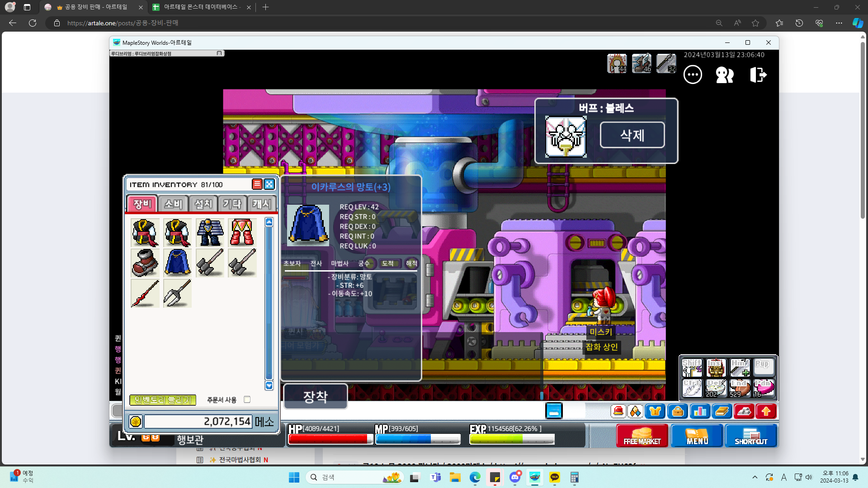Click the orange and blue diamond icon
Image resolution: width=868 pixels, height=488 pixels.
pyautogui.click(x=635, y=411)
